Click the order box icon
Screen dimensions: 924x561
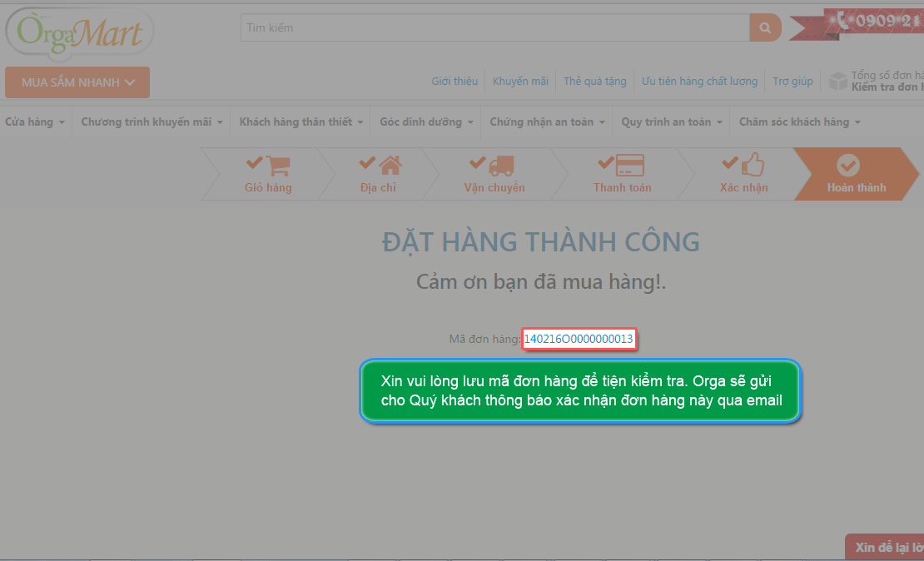838,82
